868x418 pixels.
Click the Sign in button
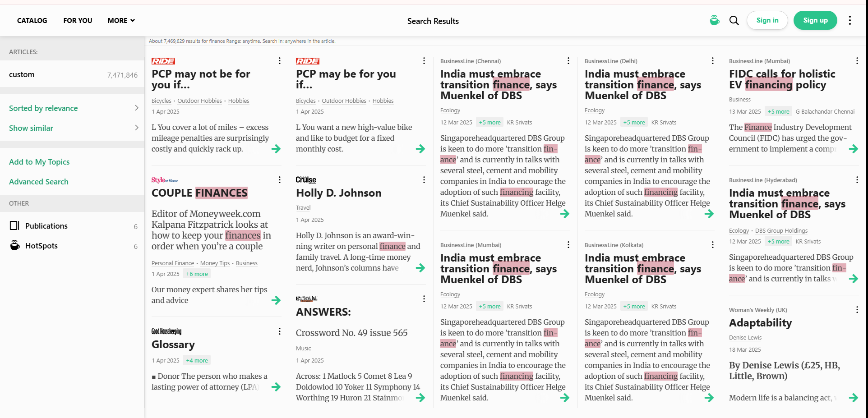pyautogui.click(x=767, y=20)
